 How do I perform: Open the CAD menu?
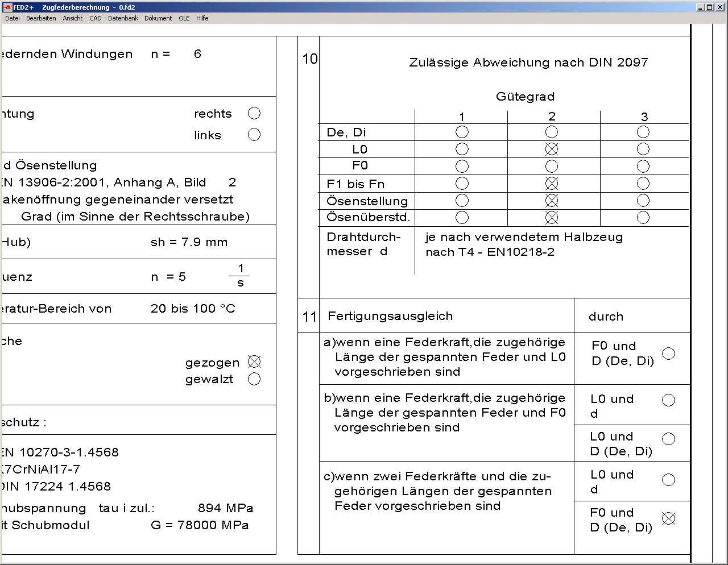(x=96, y=18)
